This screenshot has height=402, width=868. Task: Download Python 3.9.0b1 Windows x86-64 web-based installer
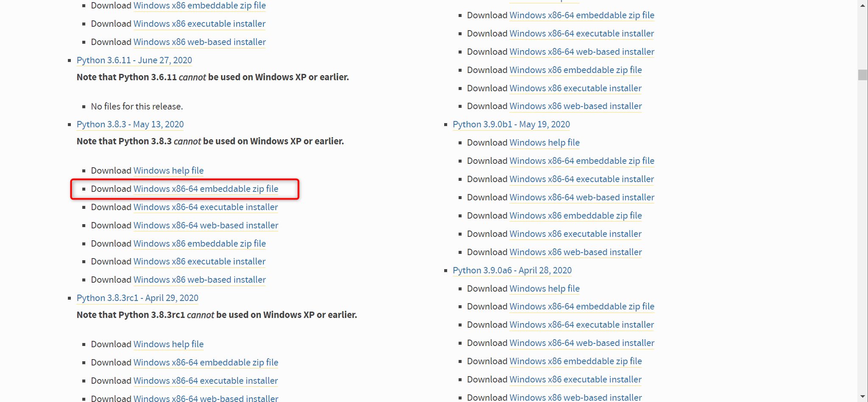coord(582,197)
